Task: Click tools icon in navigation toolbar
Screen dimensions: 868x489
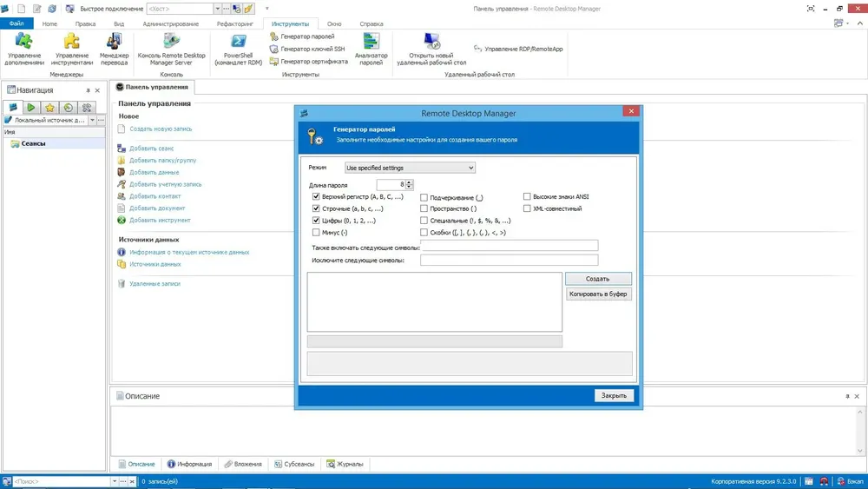Action: [86, 108]
